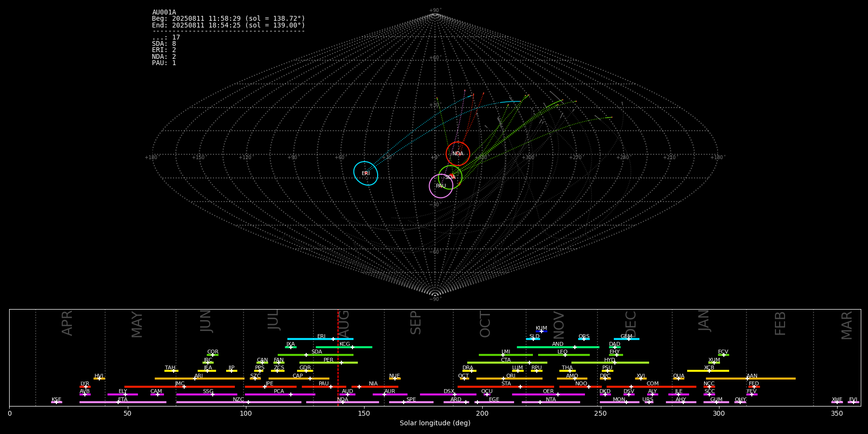
Task: Click the JMC shower bar in the timeline
Action: point(180,386)
